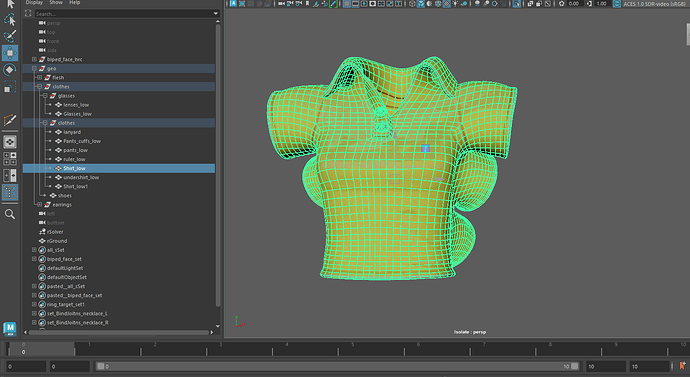
Task: Open the ACES 1.0 SDR-video view transform dropdown
Action: click(x=654, y=4)
